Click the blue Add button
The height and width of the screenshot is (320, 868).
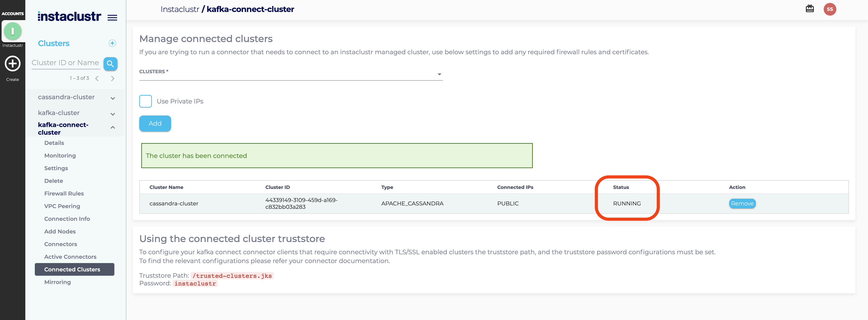155,123
